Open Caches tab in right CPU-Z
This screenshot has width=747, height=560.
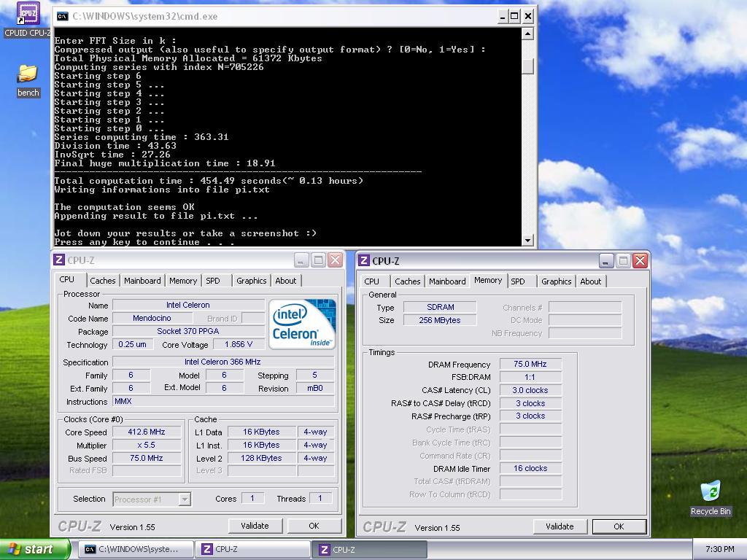(408, 281)
